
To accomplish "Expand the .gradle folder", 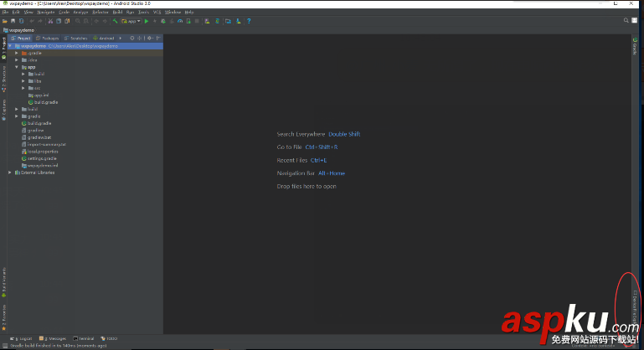I will tap(17, 53).
